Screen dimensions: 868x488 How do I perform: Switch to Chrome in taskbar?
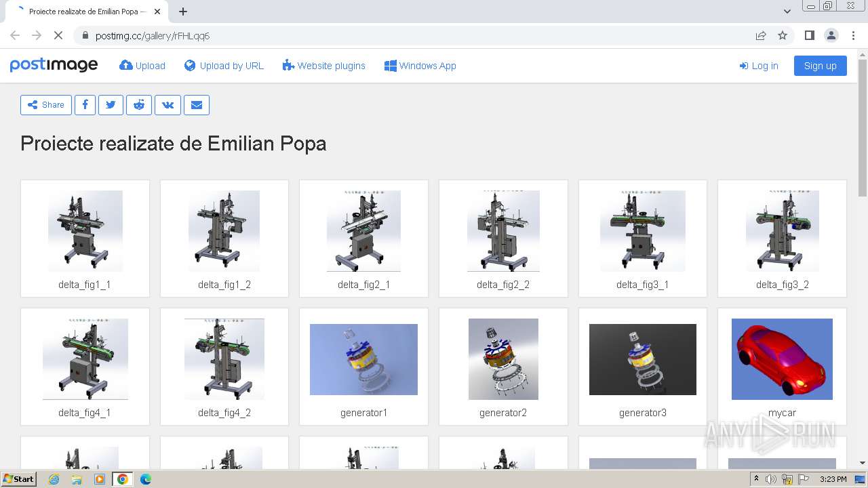(122, 479)
